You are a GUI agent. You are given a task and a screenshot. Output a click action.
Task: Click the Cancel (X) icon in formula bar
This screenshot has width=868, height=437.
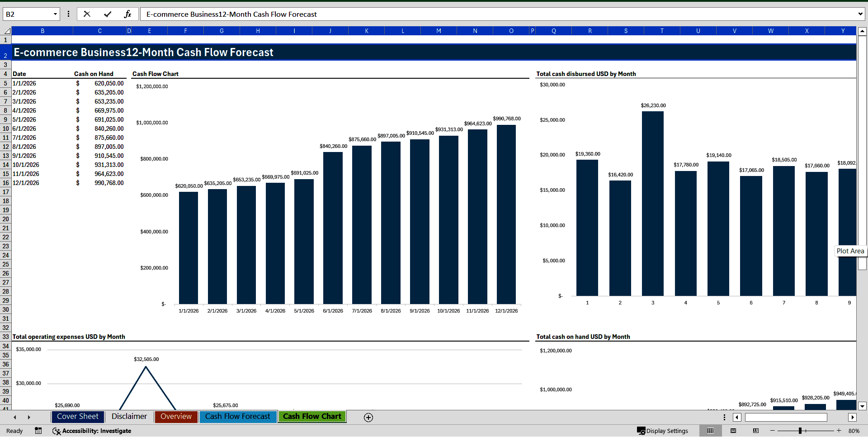coord(87,14)
